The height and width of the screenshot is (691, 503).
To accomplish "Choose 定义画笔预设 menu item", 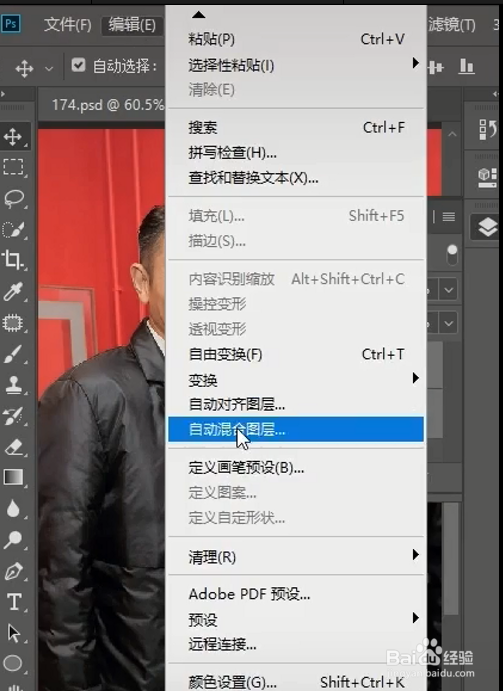I will [x=296, y=468].
